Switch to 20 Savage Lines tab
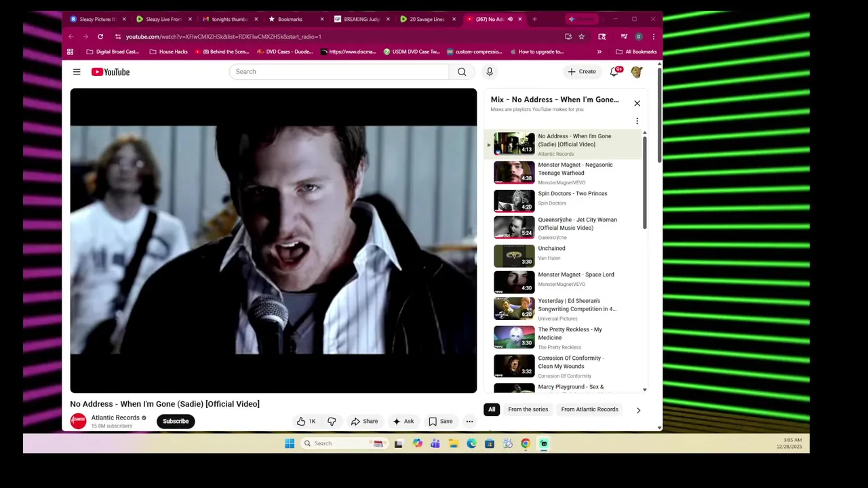The image size is (868, 488). tap(427, 19)
